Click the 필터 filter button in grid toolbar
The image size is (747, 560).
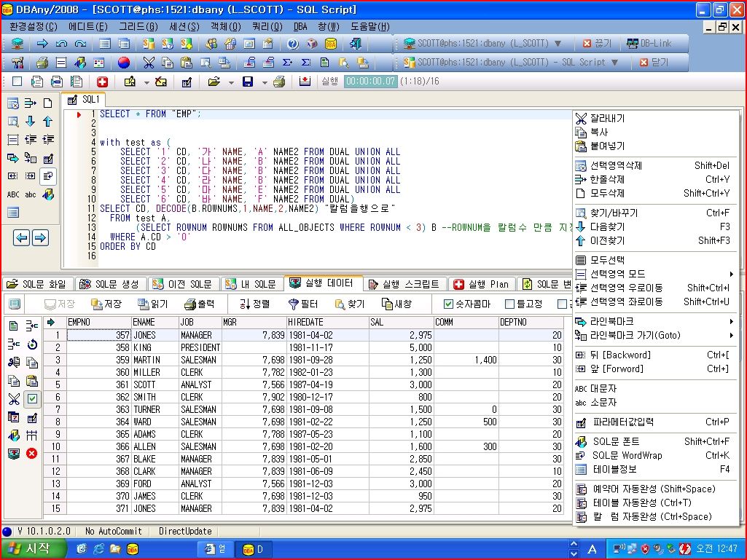pyautogui.click(x=303, y=304)
